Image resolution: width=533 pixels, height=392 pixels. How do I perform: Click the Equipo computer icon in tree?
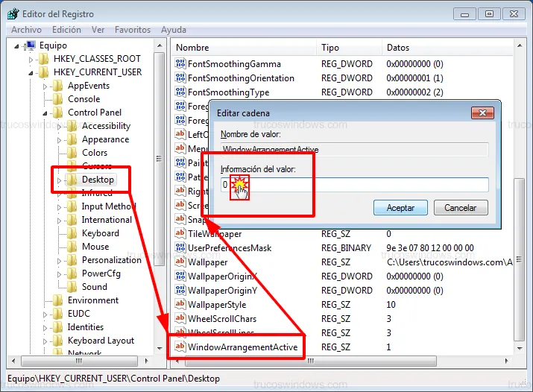(31, 45)
